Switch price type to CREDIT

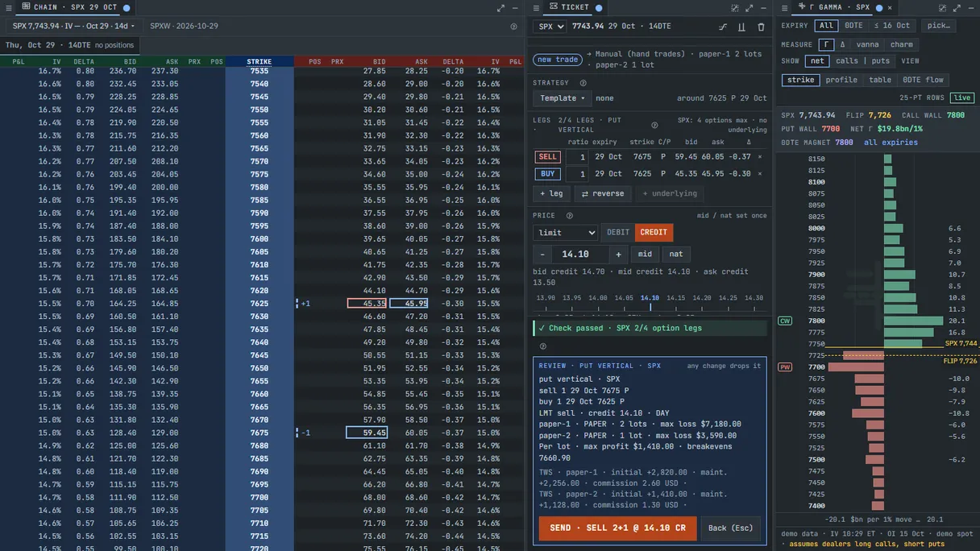(x=654, y=233)
